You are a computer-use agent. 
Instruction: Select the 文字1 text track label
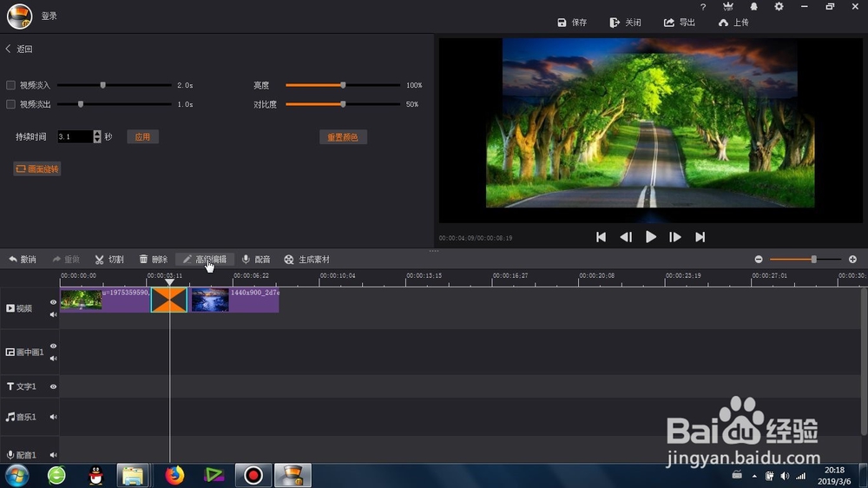tap(21, 386)
